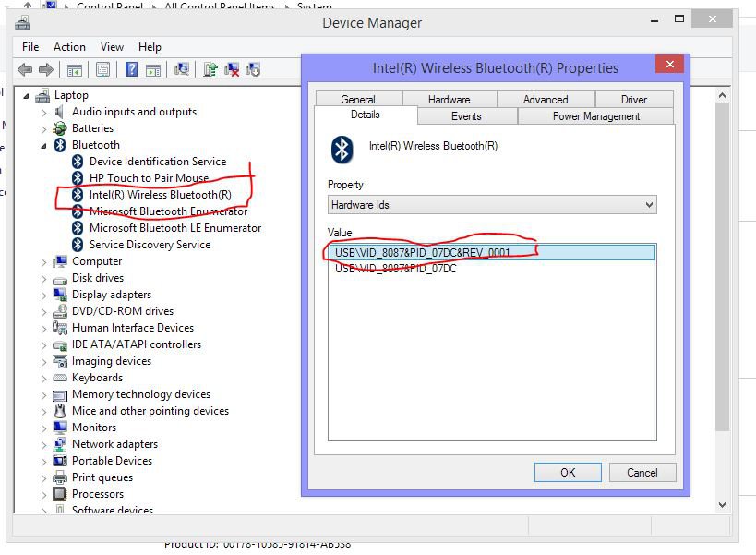
Task: Expand the Display adapters node
Action: (x=43, y=295)
